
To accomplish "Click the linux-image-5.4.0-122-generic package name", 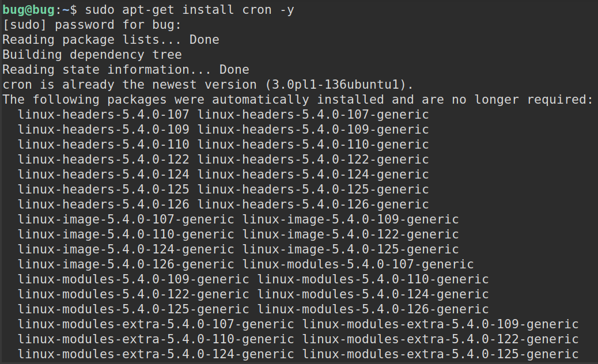I will pos(350,234).
